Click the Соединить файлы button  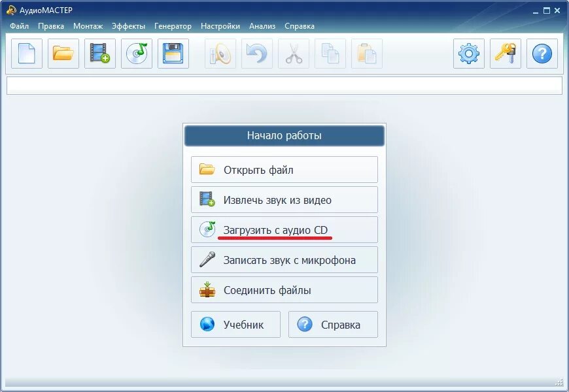tap(284, 290)
